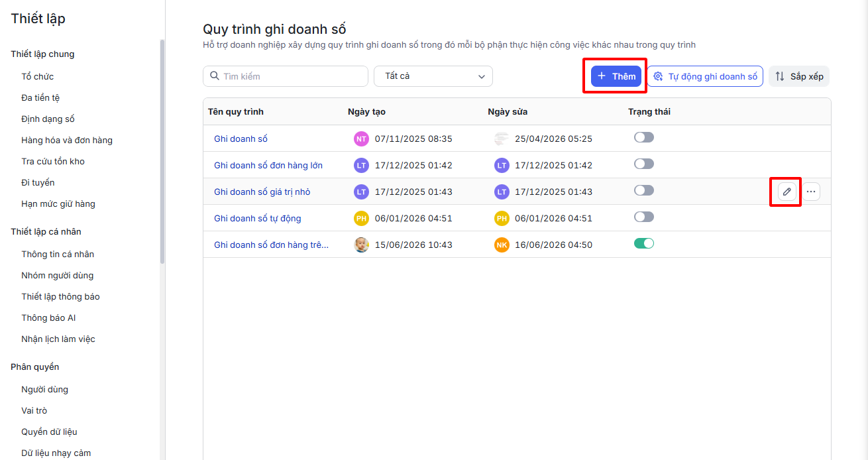Click the Thiết lập cá nhân section header

point(46,231)
